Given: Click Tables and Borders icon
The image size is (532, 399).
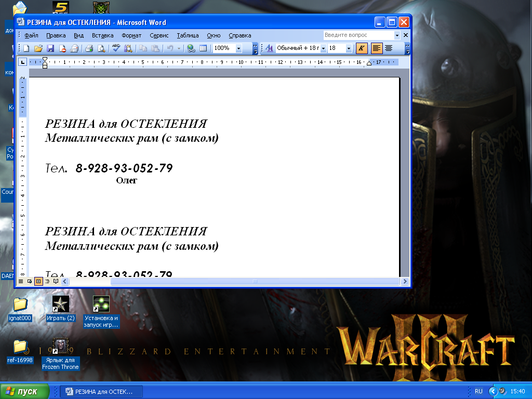Looking at the screenshot, I should tap(203, 48).
